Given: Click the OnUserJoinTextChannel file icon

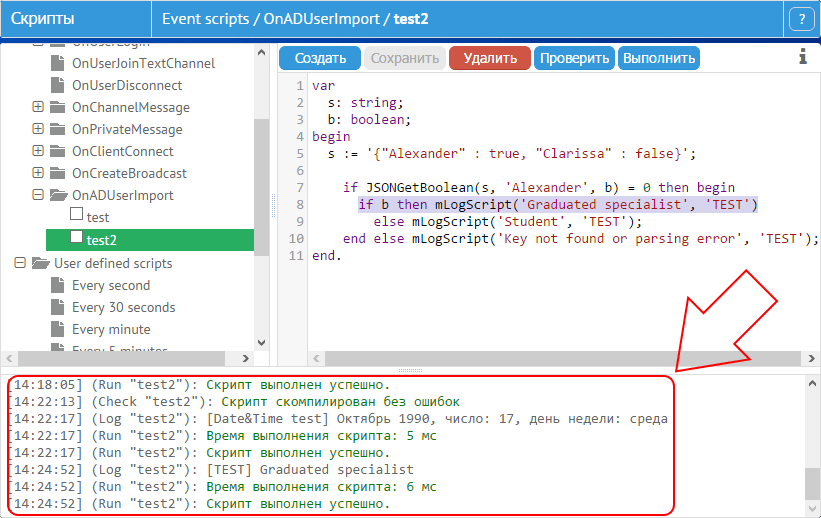Looking at the screenshot, I should point(58,63).
